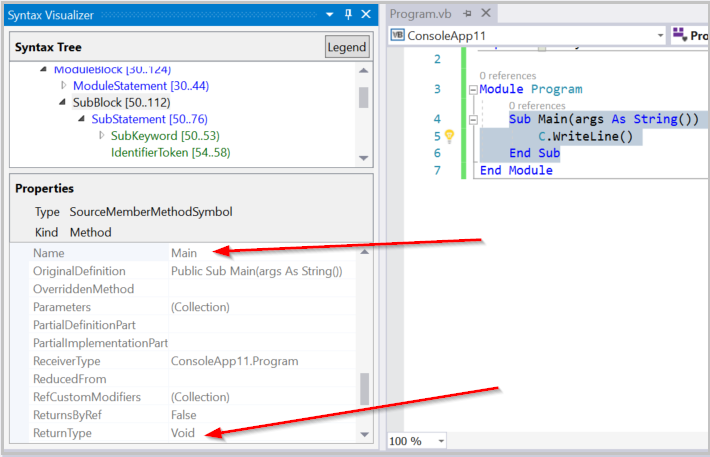Pin the Syntax Visualizer panel

tap(347, 14)
